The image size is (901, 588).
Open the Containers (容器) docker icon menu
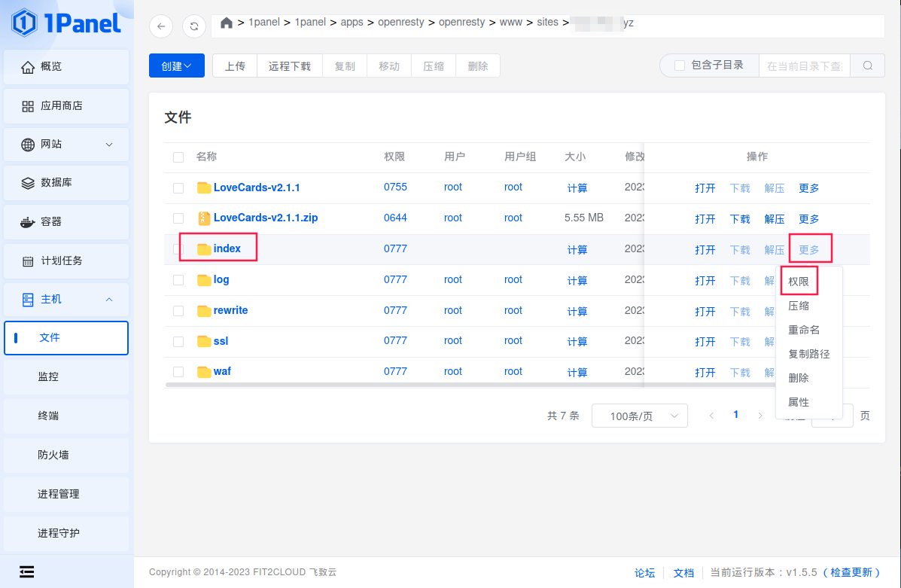tap(28, 222)
